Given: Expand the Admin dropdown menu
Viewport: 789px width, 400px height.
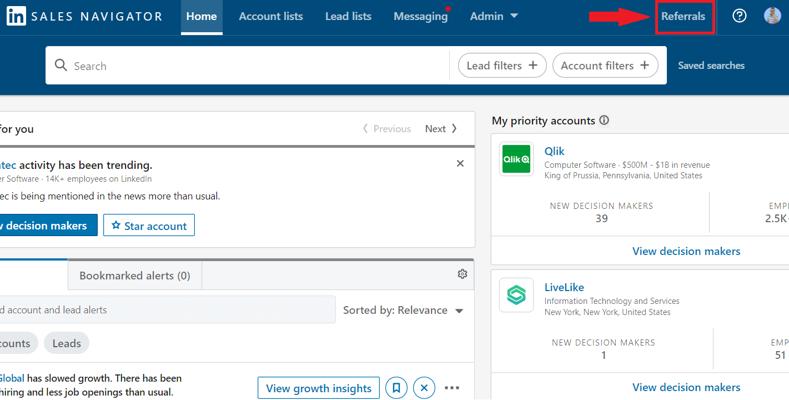Looking at the screenshot, I should [x=494, y=16].
